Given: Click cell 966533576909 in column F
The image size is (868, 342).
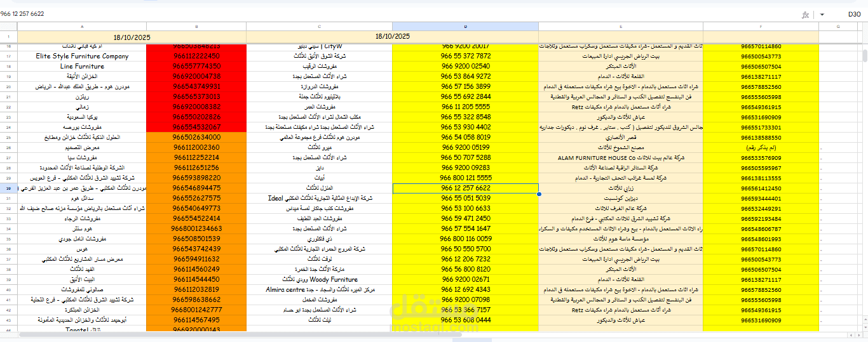Looking at the screenshot, I should 761,157.
